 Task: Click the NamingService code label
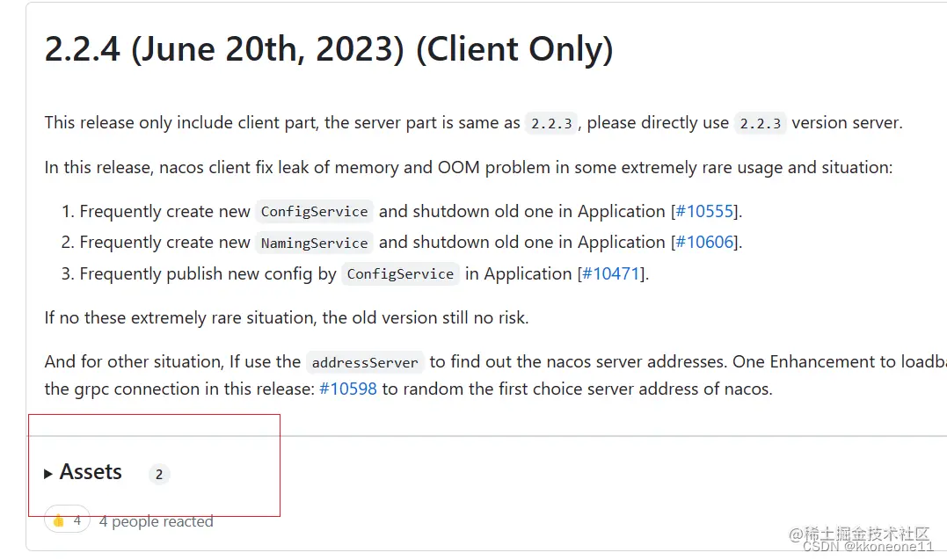pos(314,243)
